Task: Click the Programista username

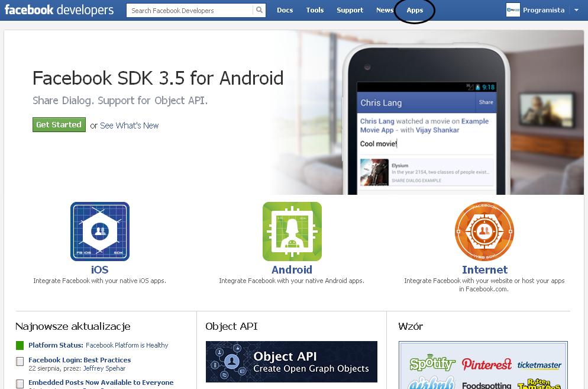Action: coord(544,10)
